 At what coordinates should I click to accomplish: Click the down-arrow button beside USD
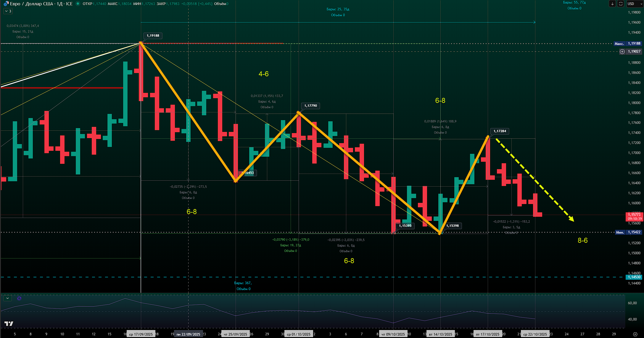pos(612,4)
